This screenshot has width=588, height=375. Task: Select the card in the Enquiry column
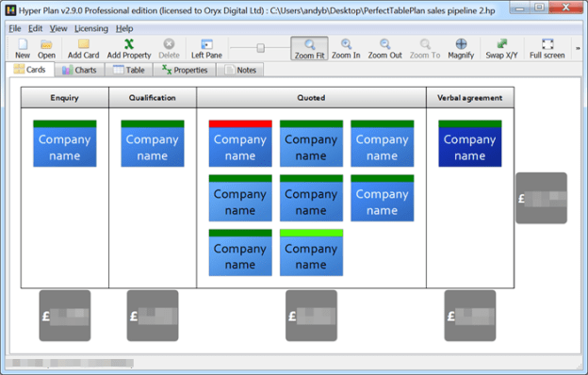coord(64,143)
